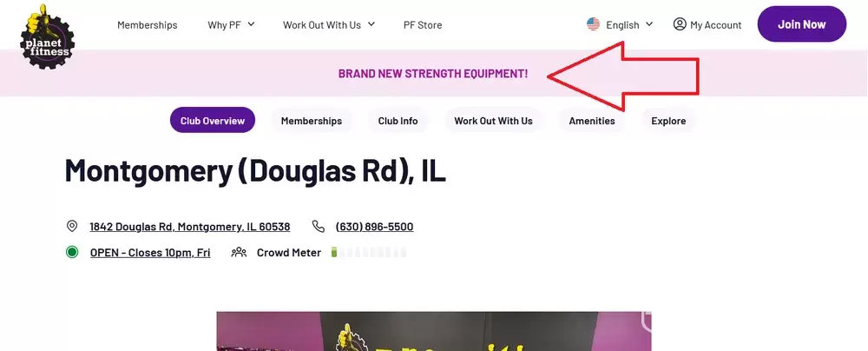
Task: Open the English language selector
Action: coord(620,24)
